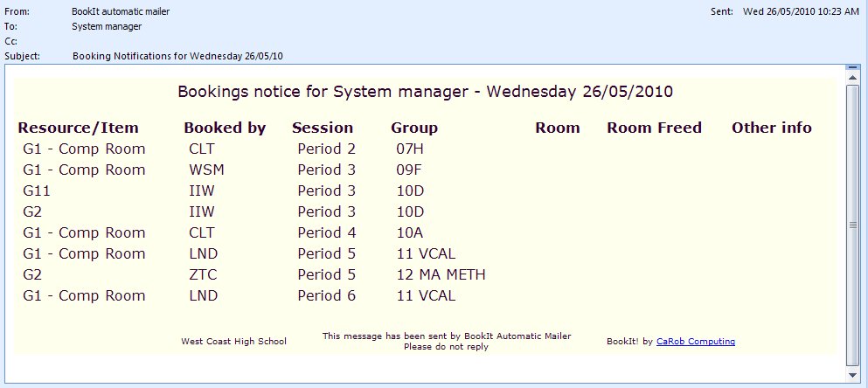Click the Session column header
Image resolution: width=868 pixels, height=388 pixels.
coord(323,128)
